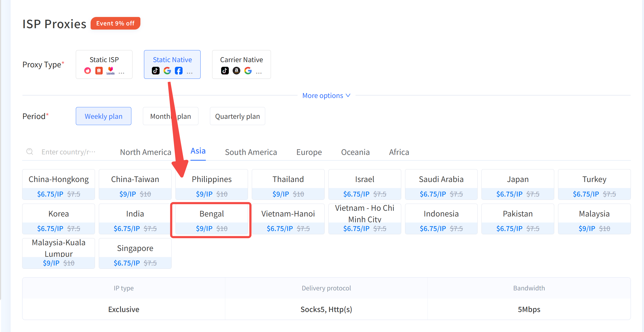
Task: Click Amazon icon in Carrier Native card
Action: click(x=236, y=71)
